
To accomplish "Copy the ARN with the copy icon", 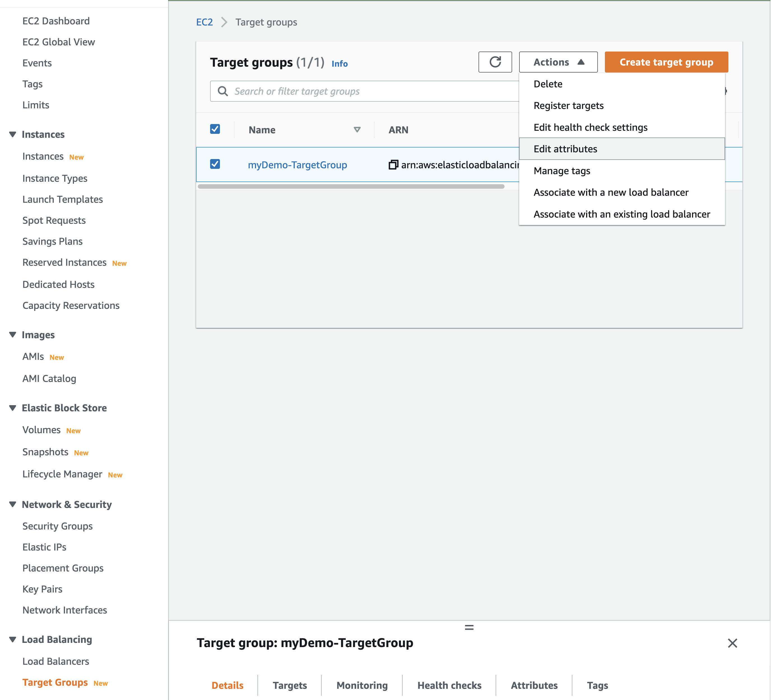I will click(393, 165).
